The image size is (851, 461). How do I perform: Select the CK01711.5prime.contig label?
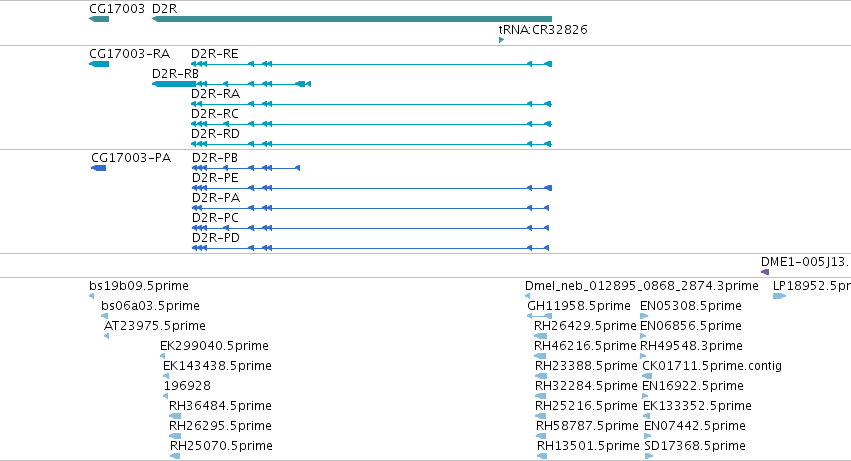click(x=712, y=366)
